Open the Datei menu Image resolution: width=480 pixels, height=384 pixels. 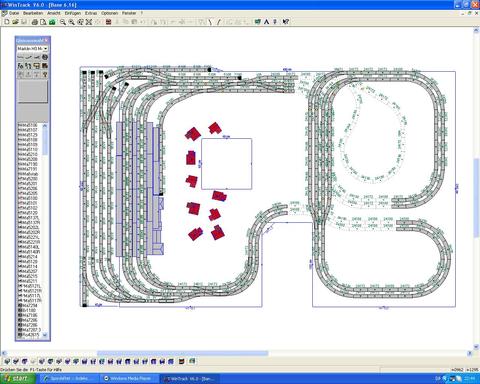coord(14,13)
